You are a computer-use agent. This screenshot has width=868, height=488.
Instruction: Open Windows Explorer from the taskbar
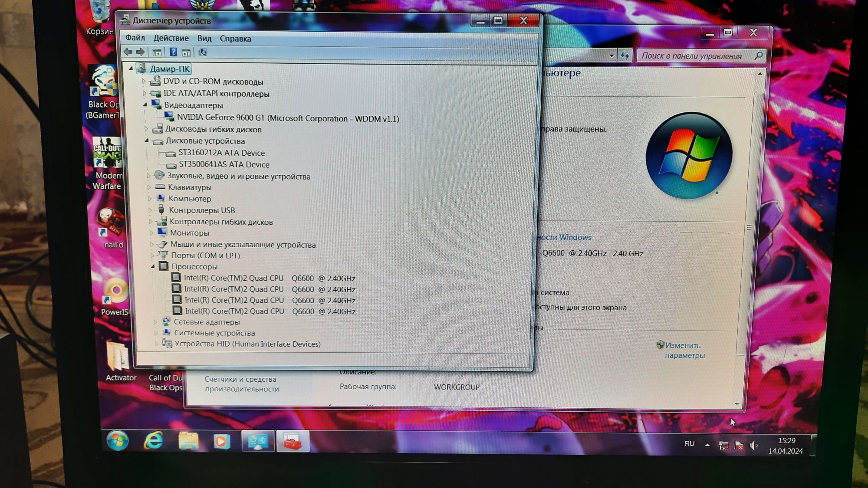188,441
